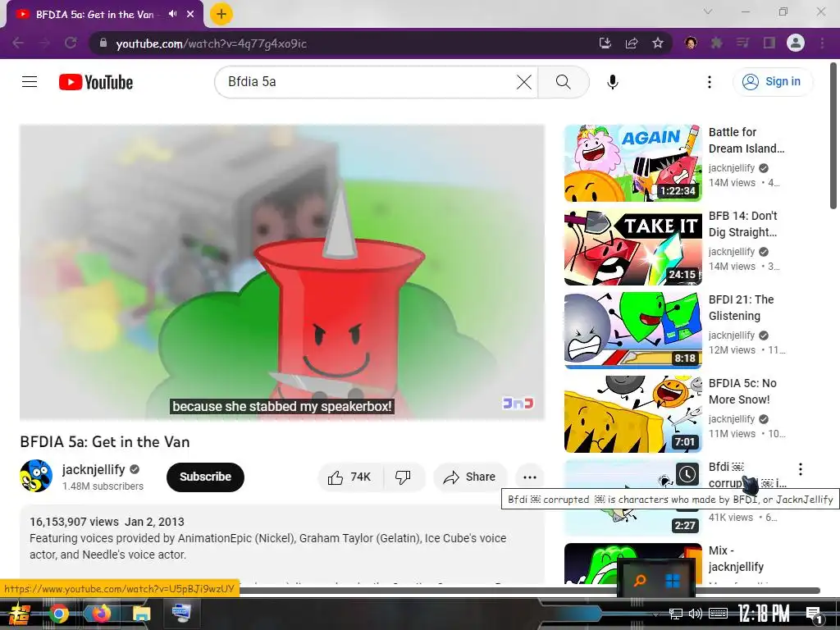Click the volume icon in system tray
The width and height of the screenshot is (840, 630).
click(x=696, y=614)
